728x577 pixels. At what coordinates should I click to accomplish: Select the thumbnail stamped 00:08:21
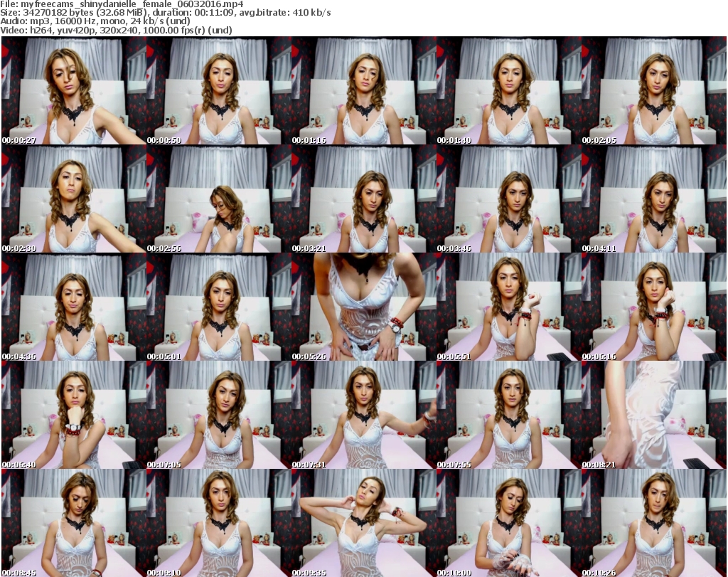654,415
